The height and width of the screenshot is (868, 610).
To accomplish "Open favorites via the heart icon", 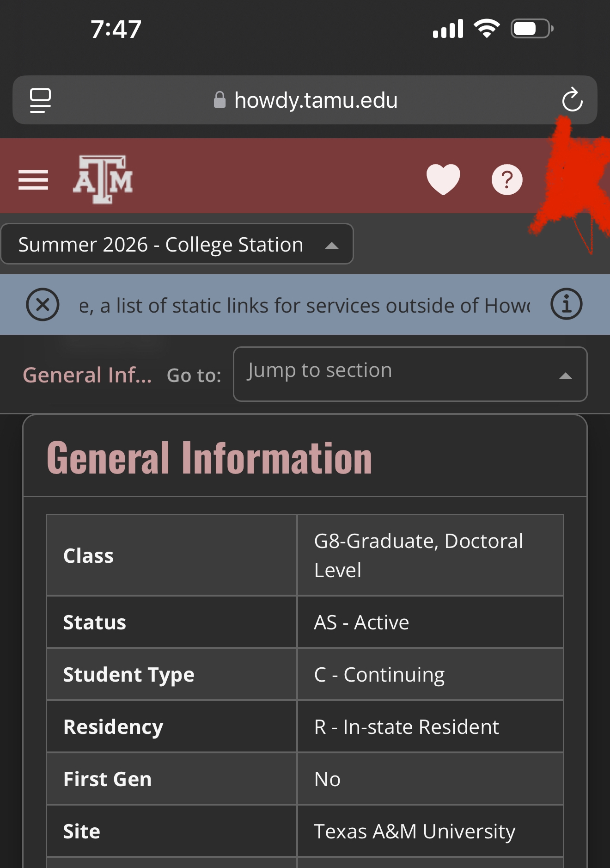I will [x=443, y=179].
